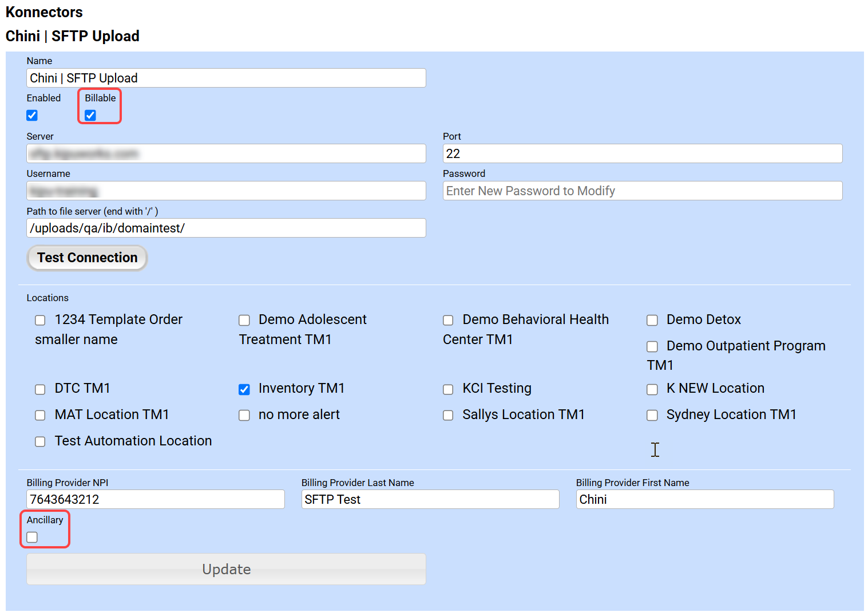Click the Path to file server field
The image size is (868, 616).
tap(226, 228)
